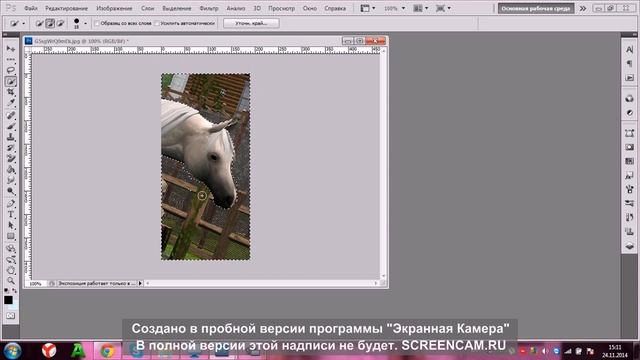640x360 pixels.
Task: Select the Clone Stamp tool
Action: tap(11, 138)
